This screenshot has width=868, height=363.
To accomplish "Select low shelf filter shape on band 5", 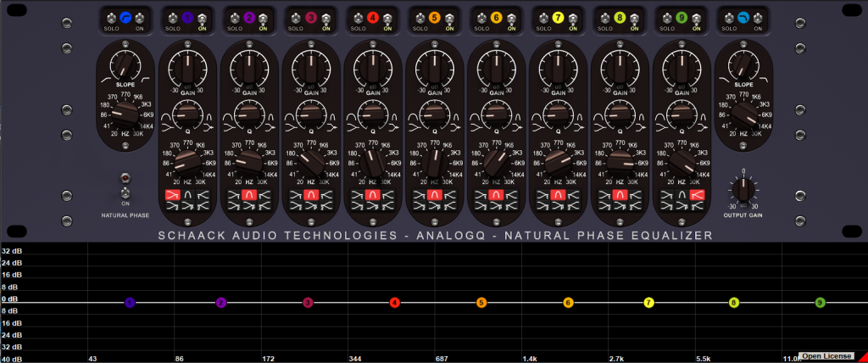I will click(419, 195).
